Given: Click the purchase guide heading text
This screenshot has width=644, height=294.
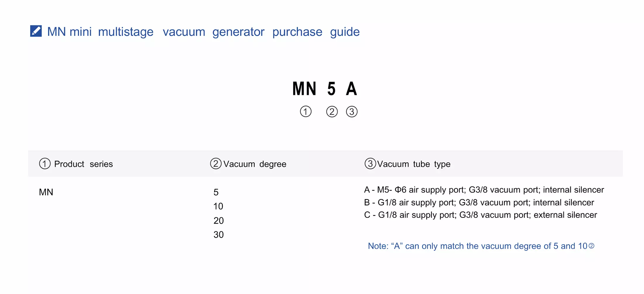Looking at the screenshot, I should pyautogui.click(x=203, y=32).
